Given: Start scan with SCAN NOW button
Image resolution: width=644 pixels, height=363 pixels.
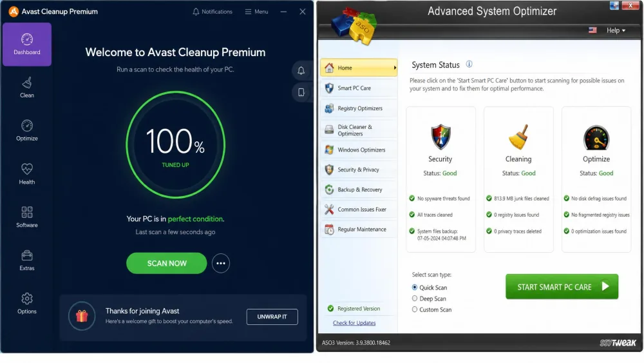Looking at the screenshot, I should click(166, 263).
